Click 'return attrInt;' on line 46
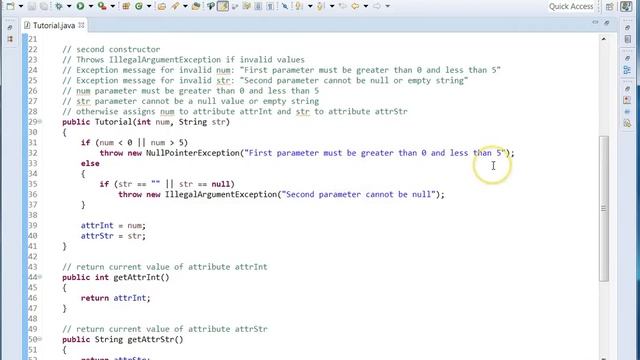Viewport: 640px width, 360px height. [x=116, y=298]
